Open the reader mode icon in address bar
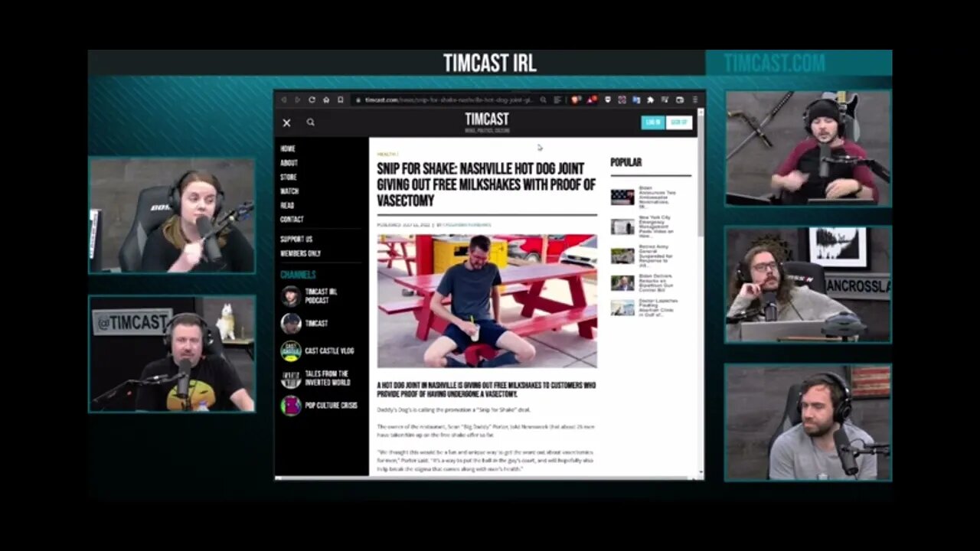980x551 pixels. (557, 99)
